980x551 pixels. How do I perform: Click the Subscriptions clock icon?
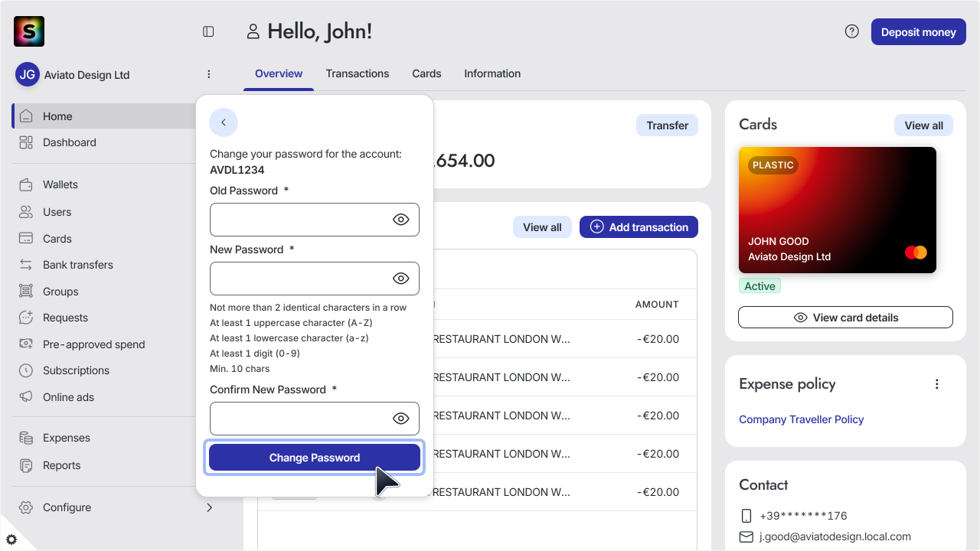(26, 370)
